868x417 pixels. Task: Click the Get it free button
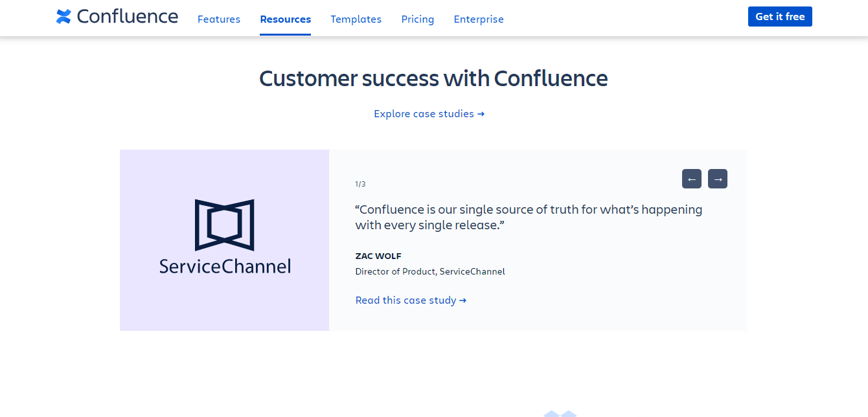pyautogui.click(x=780, y=17)
